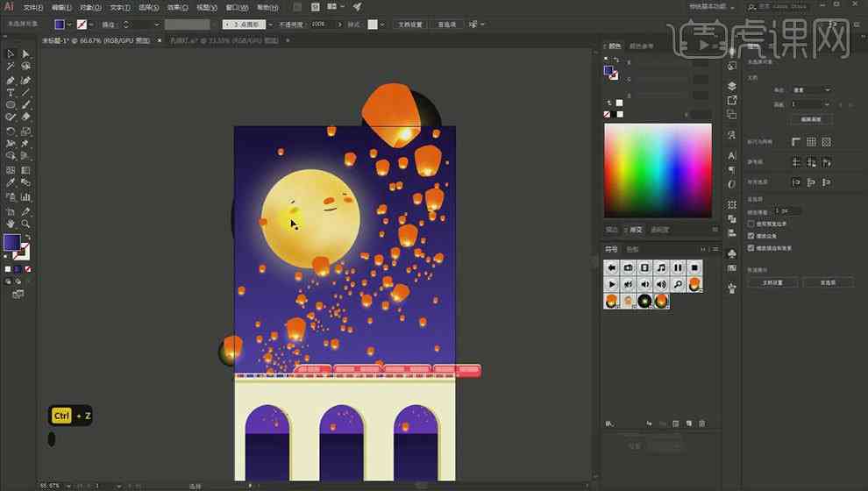Viewport: 868px width, 491px height.
Task: Open the stroke color dropdown in control bar
Action: [x=91, y=25]
